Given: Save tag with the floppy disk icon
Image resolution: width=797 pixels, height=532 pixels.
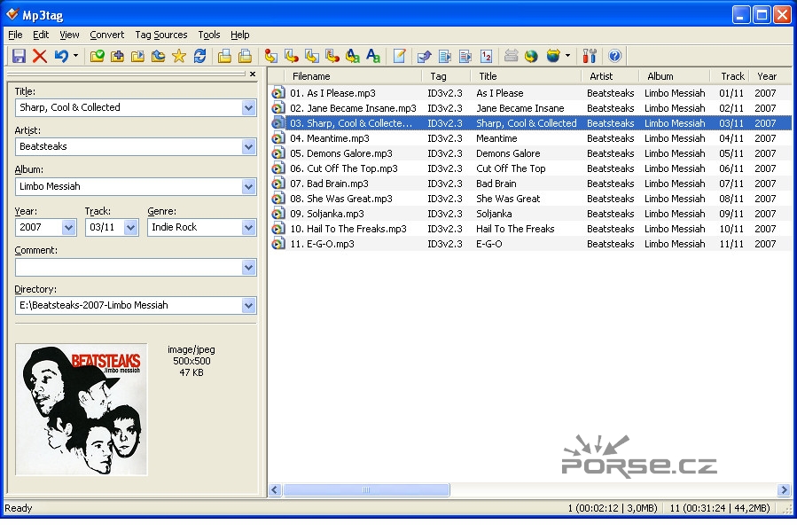Looking at the screenshot, I should tap(19, 56).
